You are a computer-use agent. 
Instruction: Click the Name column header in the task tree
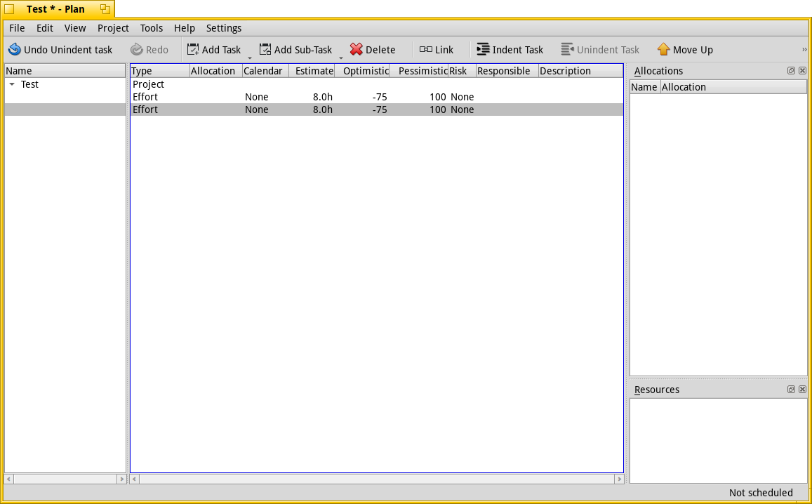[65, 71]
